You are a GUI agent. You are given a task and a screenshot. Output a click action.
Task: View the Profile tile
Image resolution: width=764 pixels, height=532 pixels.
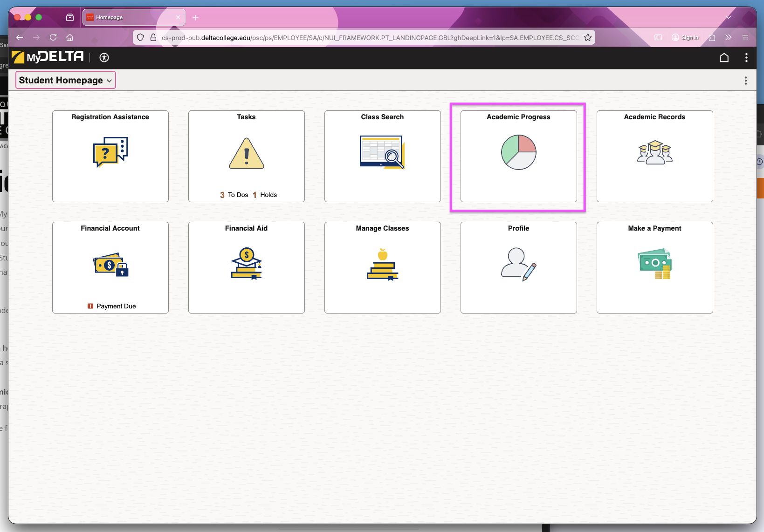tap(518, 267)
